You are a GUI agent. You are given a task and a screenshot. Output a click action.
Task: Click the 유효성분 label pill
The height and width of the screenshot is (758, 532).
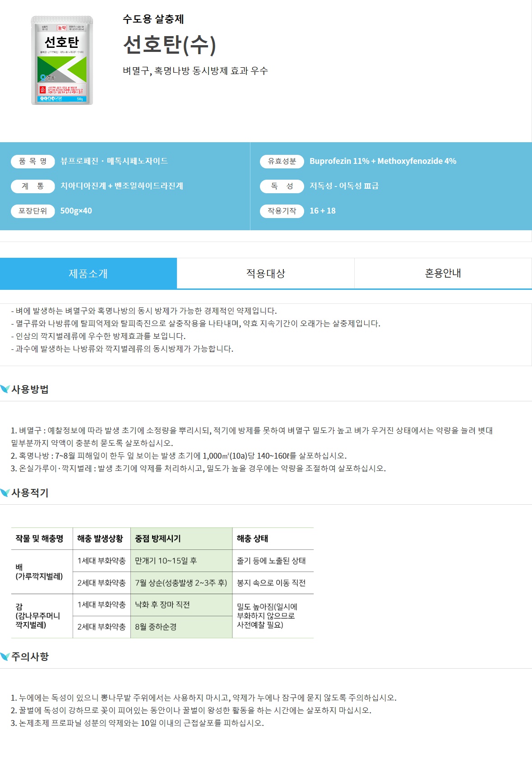(282, 161)
